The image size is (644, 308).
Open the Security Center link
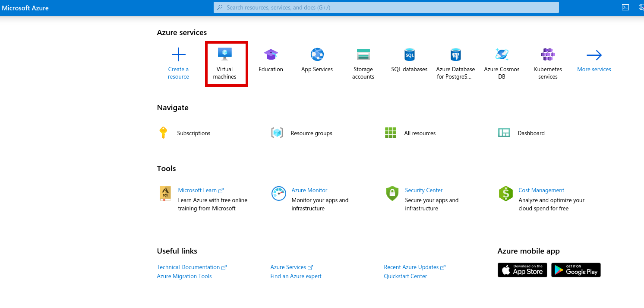click(424, 190)
